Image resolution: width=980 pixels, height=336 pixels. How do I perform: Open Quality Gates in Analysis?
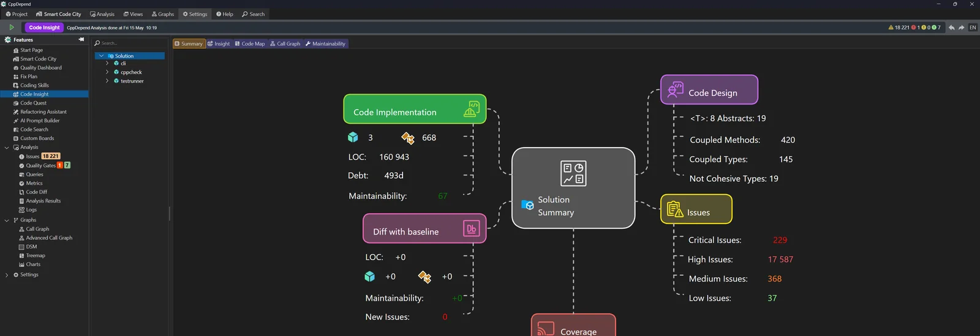(x=44, y=165)
